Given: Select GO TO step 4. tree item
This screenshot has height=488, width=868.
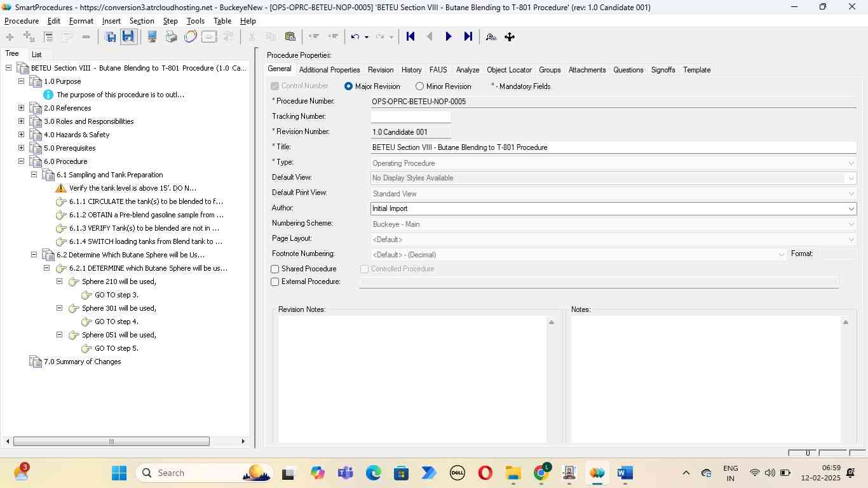Looking at the screenshot, I should pyautogui.click(x=116, y=322).
